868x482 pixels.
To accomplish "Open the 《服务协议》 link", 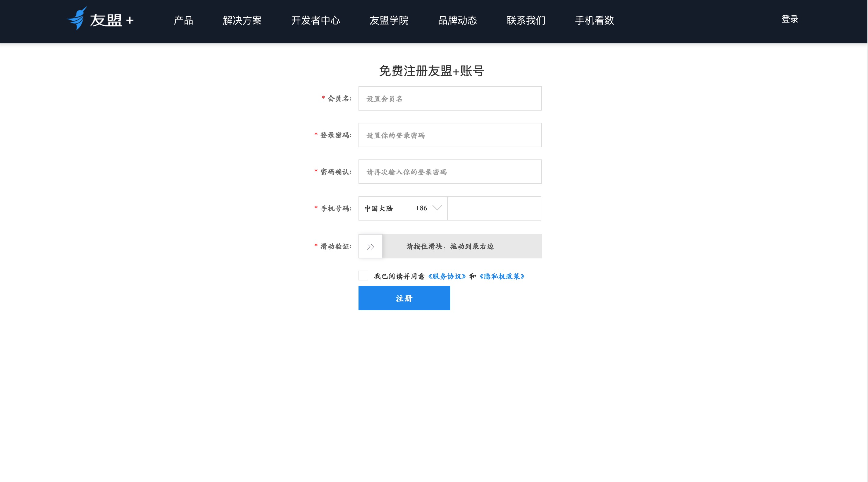I will 447,276.
